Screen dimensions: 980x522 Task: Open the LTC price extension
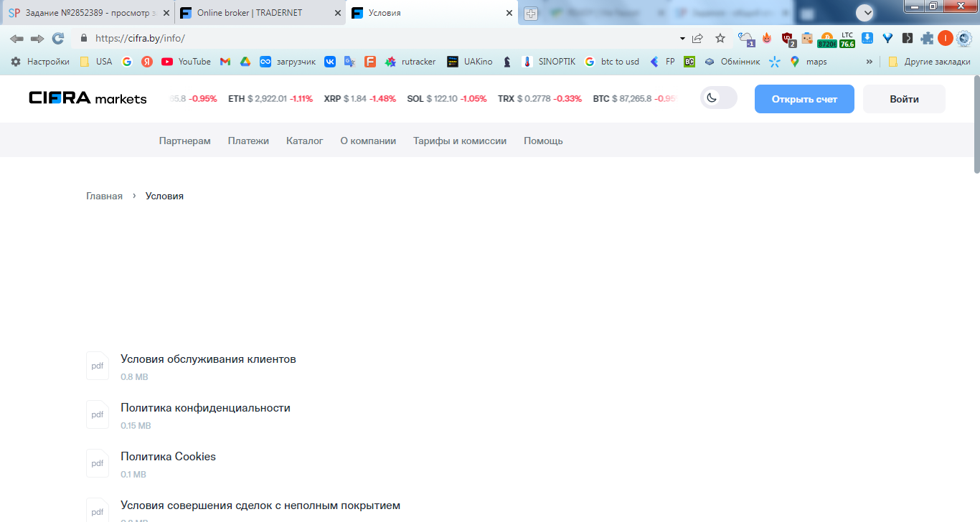click(847, 39)
